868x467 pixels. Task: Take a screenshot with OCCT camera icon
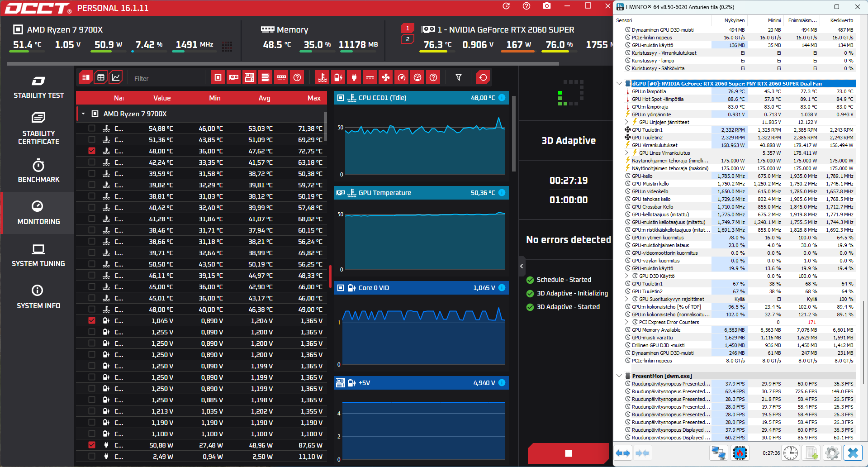547,6
